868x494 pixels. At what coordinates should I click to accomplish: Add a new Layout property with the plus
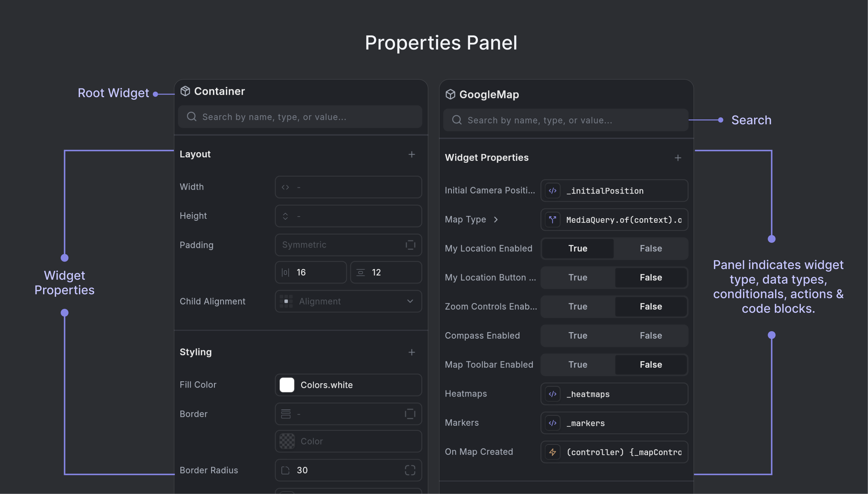click(411, 154)
